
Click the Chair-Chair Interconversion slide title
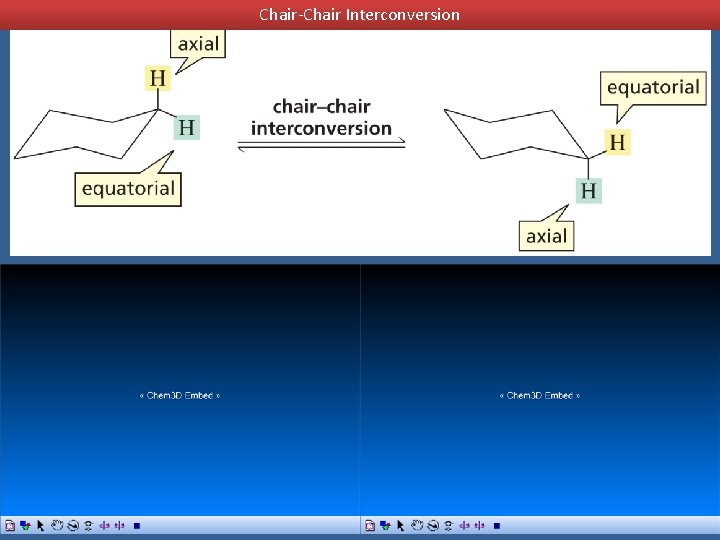click(360, 15)
